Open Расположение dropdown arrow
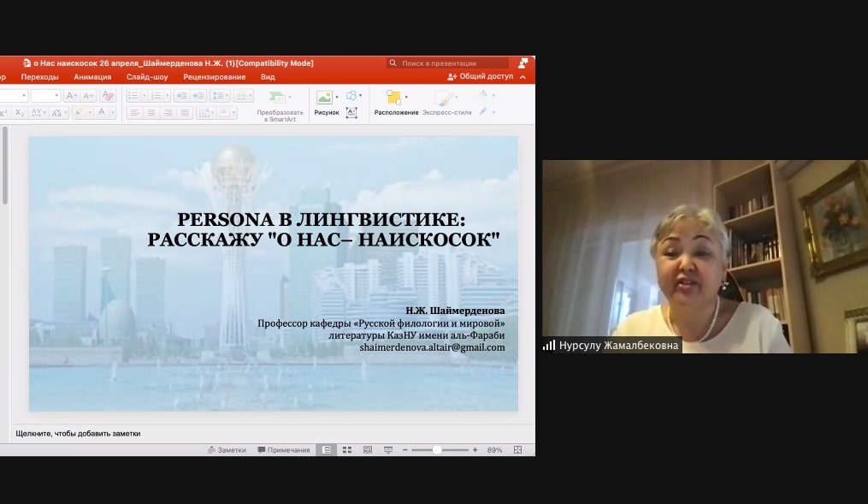This screenshot has width=868, height=504. (x=406, y=97)
